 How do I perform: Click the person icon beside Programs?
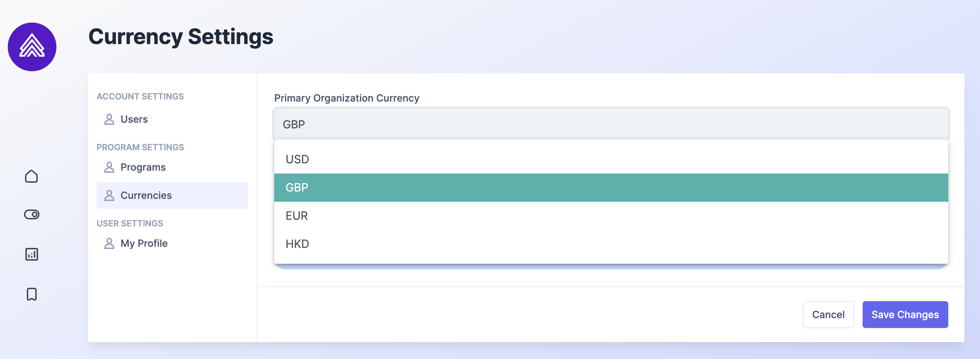109,167
